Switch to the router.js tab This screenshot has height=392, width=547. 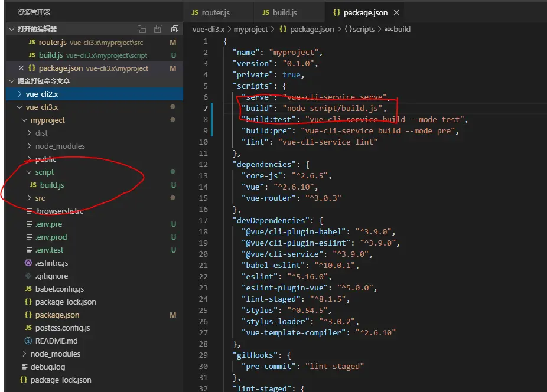(x=219, y=12)
